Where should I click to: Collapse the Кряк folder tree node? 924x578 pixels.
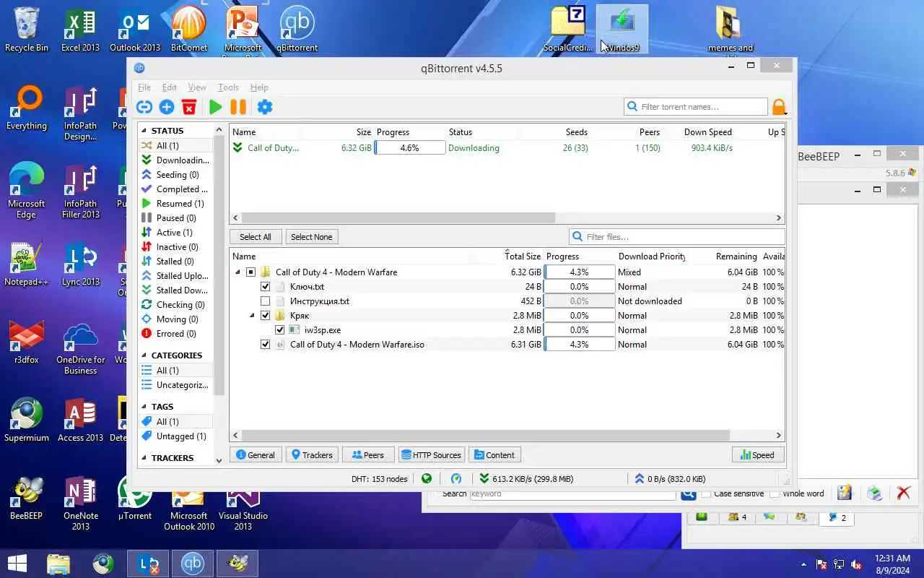click(252, 316)
